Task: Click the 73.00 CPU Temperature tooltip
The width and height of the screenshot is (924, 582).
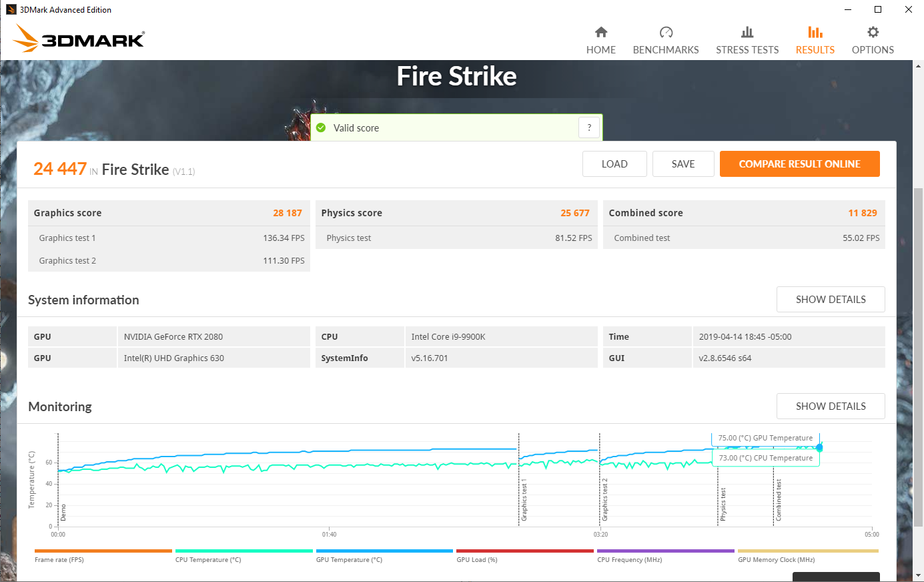Action: pyautogui.click(x=766, y=458)
